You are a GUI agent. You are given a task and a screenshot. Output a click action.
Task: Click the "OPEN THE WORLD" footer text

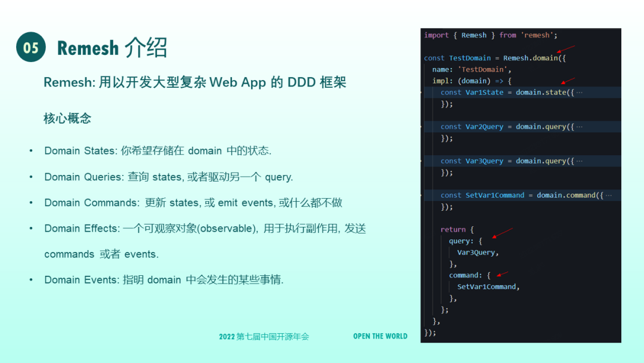coord(380,336)
